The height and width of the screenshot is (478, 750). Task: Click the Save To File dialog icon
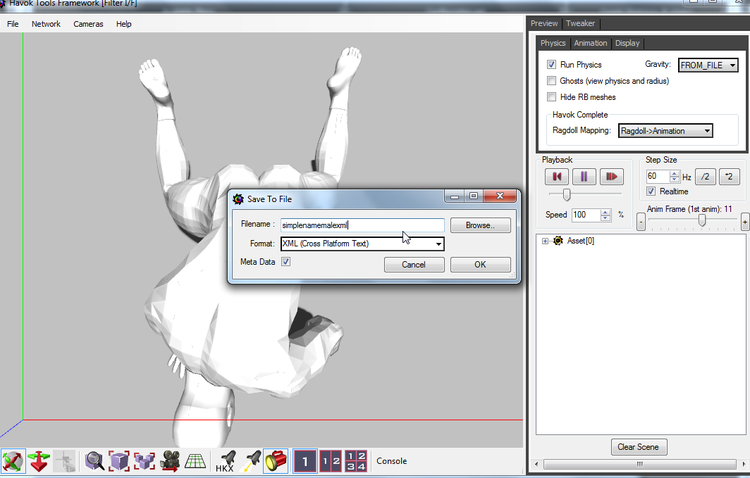point(238,199)
